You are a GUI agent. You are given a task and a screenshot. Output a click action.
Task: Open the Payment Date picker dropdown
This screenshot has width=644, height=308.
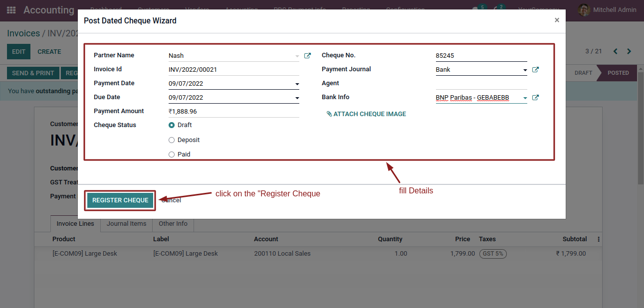tap(297, 84)
